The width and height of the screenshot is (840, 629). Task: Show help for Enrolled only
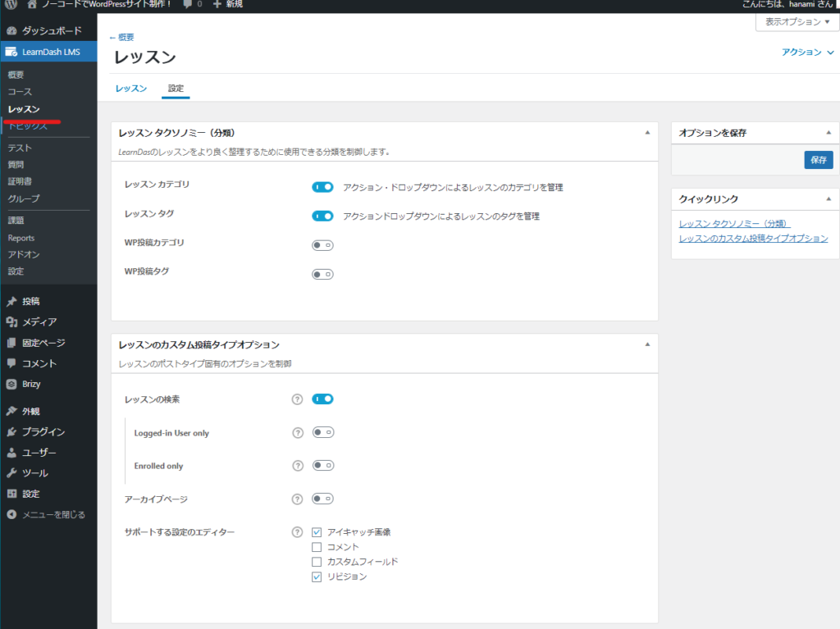(298, 466)
